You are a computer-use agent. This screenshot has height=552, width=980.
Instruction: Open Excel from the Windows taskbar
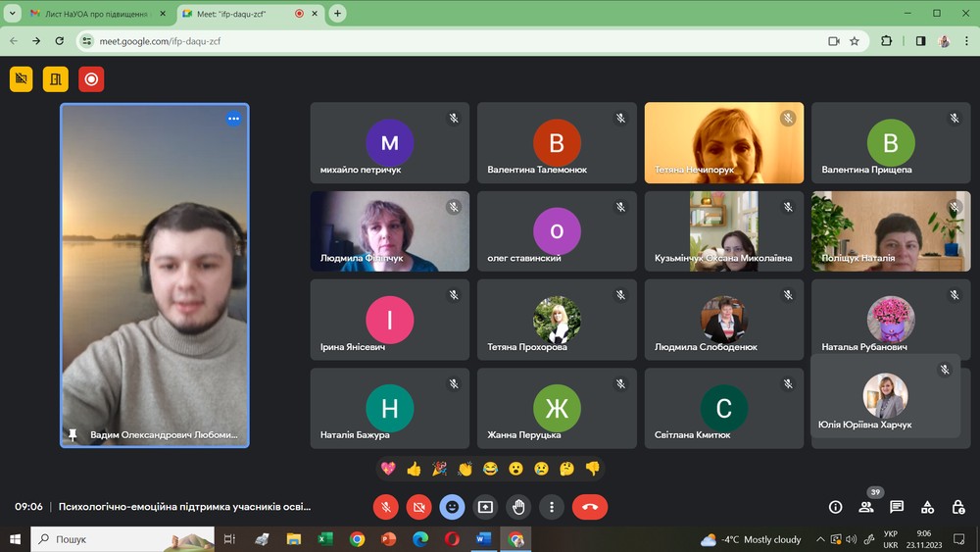[x=325, y=539]
